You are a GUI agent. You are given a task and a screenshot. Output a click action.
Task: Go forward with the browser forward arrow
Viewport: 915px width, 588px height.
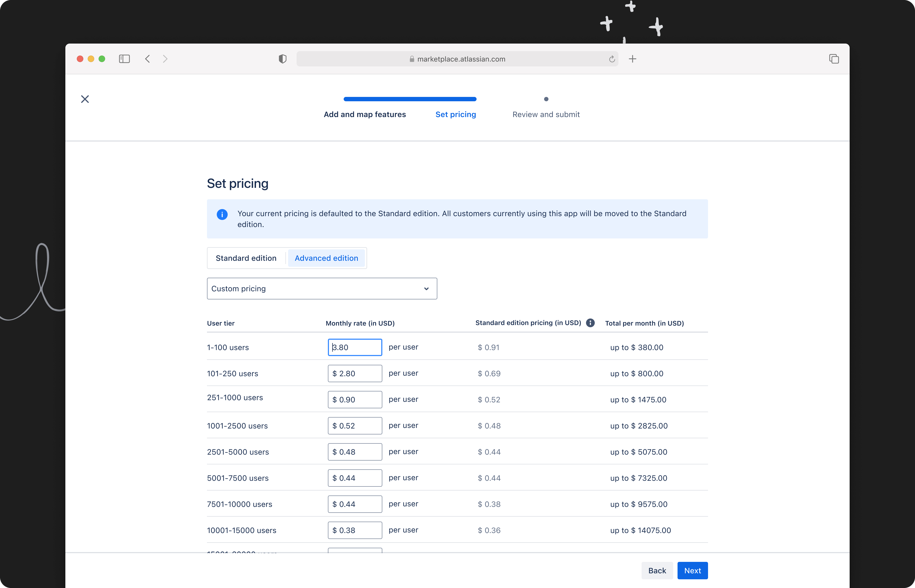pos(165,59)
